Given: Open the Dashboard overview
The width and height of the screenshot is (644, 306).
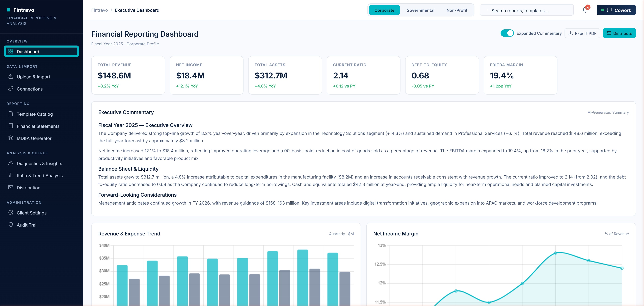Looking at the screenshot, I should point(28,52).
